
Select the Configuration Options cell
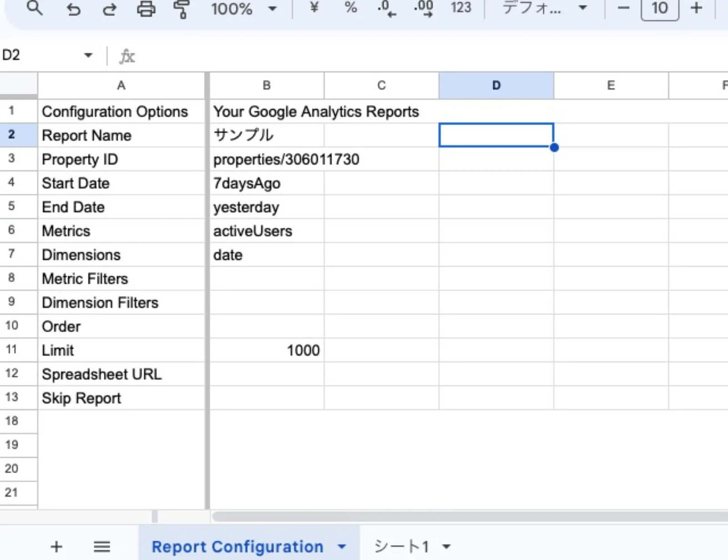(121, 111)
